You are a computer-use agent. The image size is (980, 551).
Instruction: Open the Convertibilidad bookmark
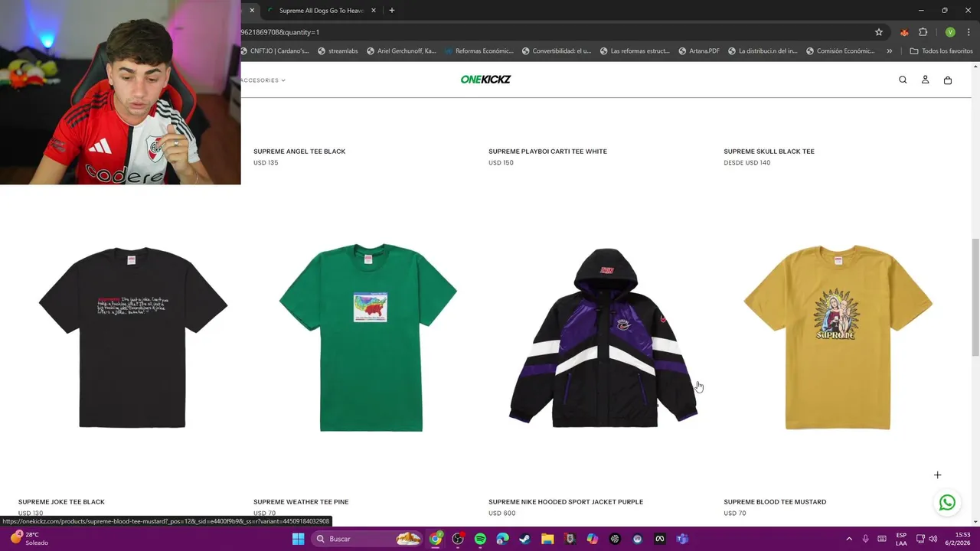[x=557, y=51]
